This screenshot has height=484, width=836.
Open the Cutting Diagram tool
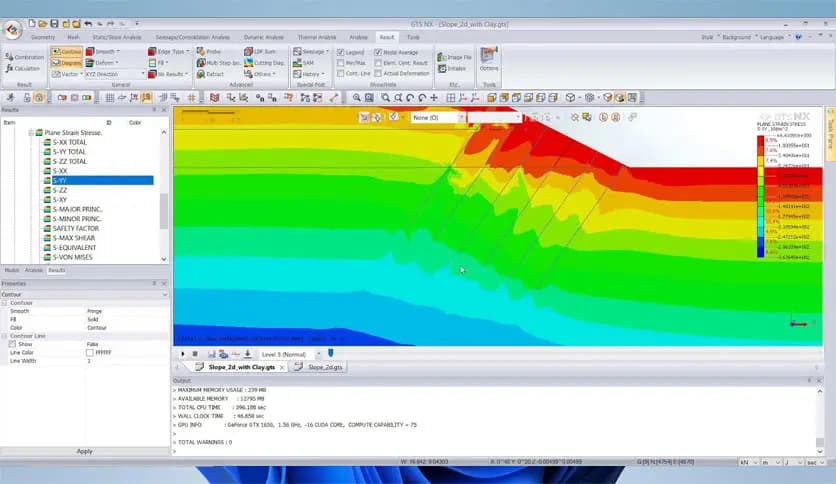pos(264,63)
